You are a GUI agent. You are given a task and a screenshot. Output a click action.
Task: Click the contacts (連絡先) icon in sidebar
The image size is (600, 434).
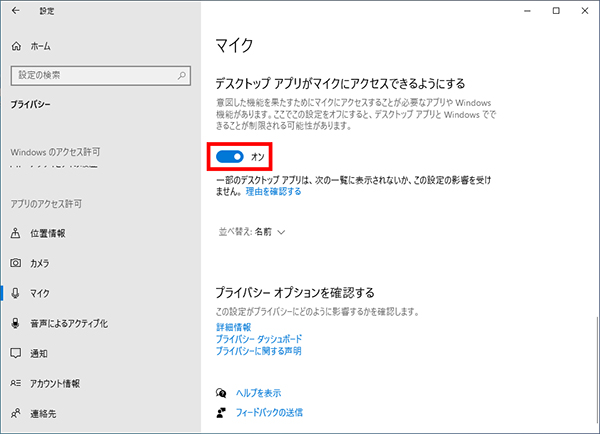[16, 414]
